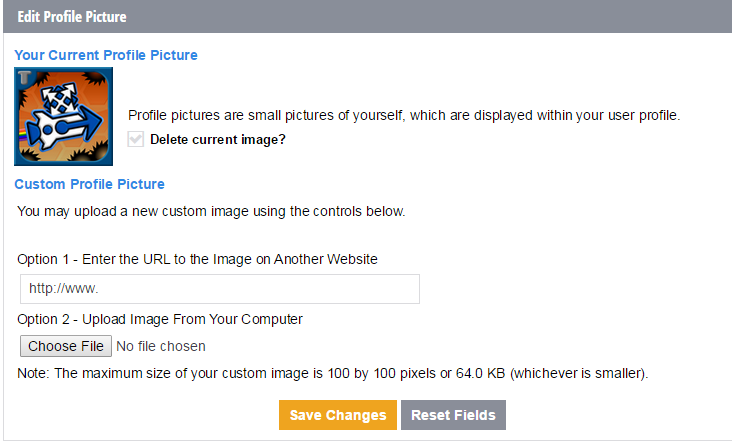Reset Fields on the form
This screenshot has width=732, height=445.
pyautogui.click(x=453, y=415)
